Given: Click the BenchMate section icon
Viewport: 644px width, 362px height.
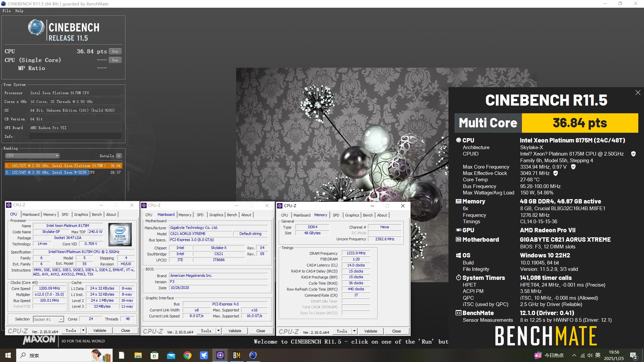Looking at the screenshot, I should [x=459, y=313].
